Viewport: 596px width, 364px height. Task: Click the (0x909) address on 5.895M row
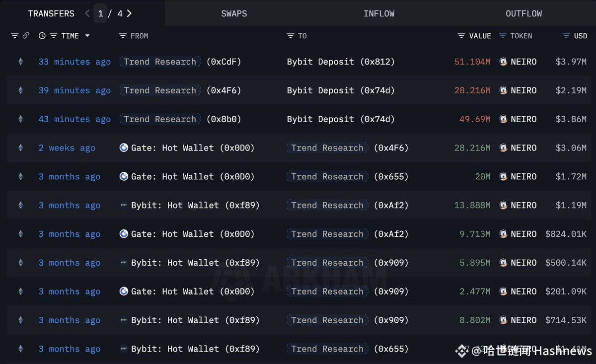point(391,263)
